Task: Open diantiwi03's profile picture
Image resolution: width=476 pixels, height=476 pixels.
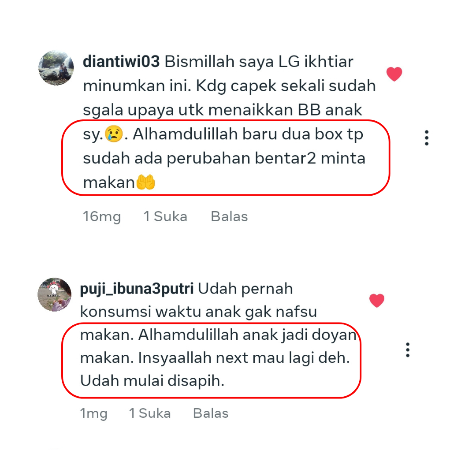Action: click(56, 68)
